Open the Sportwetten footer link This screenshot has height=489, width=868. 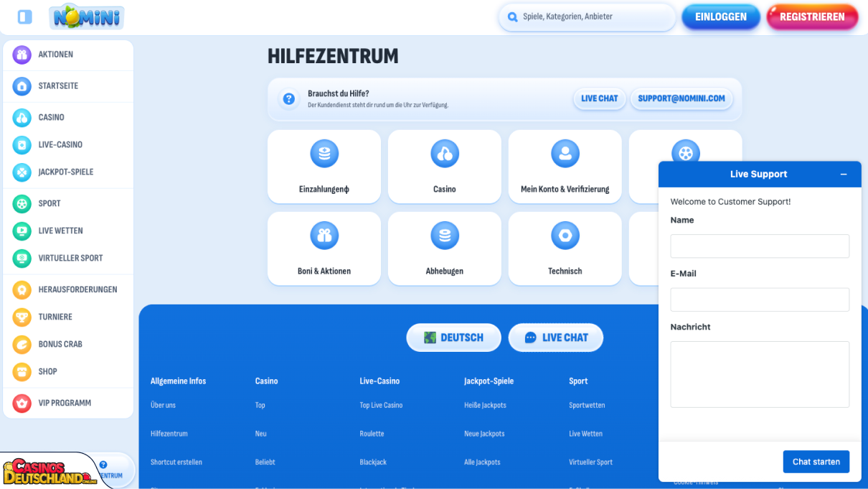click(587, 406)
